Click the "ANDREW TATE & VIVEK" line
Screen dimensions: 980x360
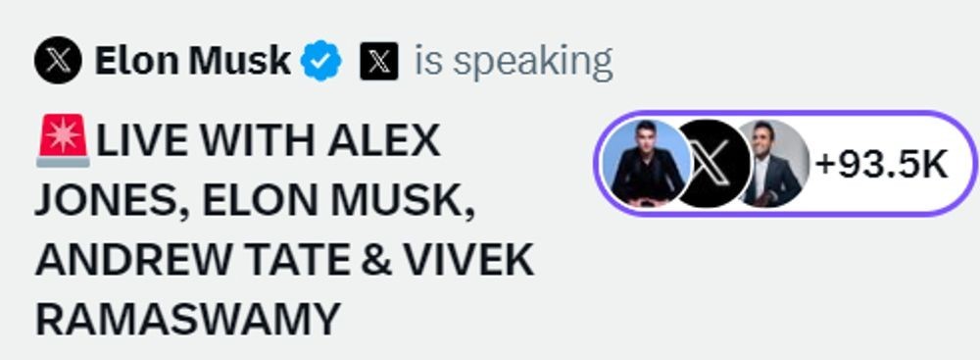pyautogui.click(x=285, y=260)
